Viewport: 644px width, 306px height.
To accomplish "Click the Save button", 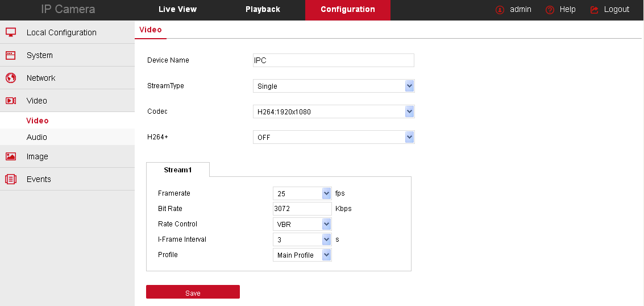I will pyautogui.click(x=193, y=292).
